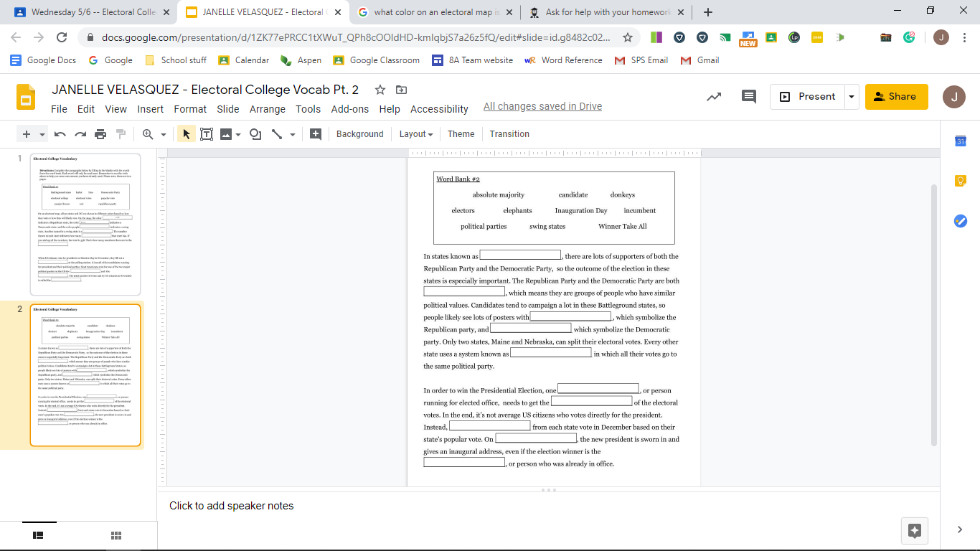Screen dimensions: 980x551
Task: Expand the Layout dropdown
Action: [416, 134]
